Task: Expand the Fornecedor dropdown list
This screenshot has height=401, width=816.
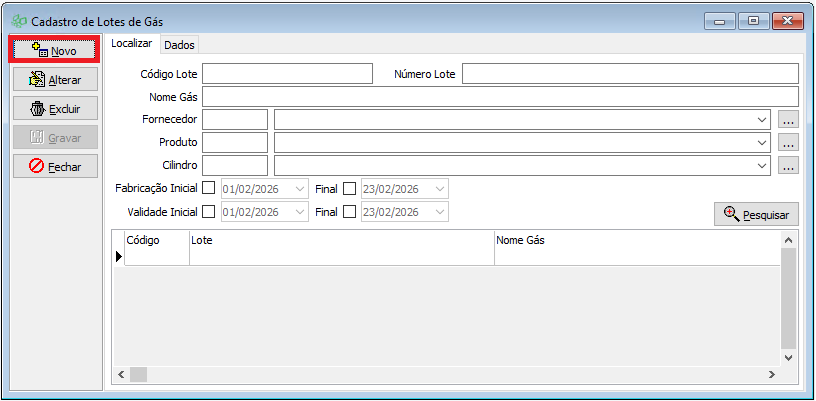Action: 762,120
